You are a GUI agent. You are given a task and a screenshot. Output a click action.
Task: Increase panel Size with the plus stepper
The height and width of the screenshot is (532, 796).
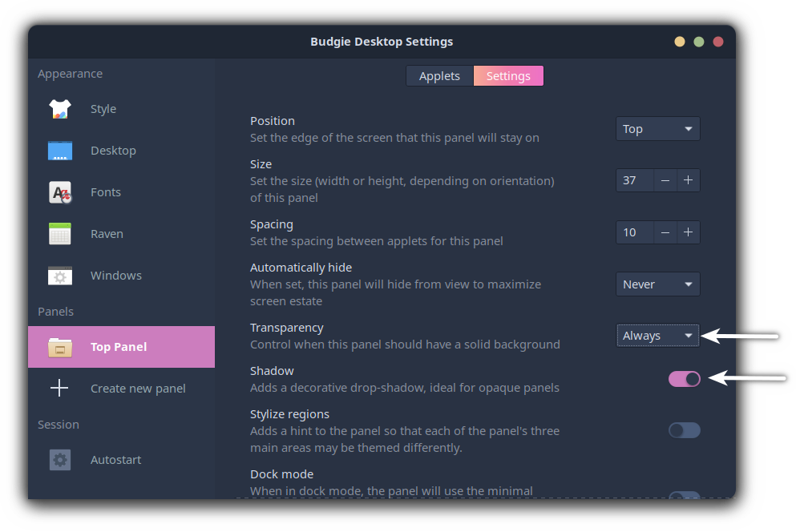689,180
